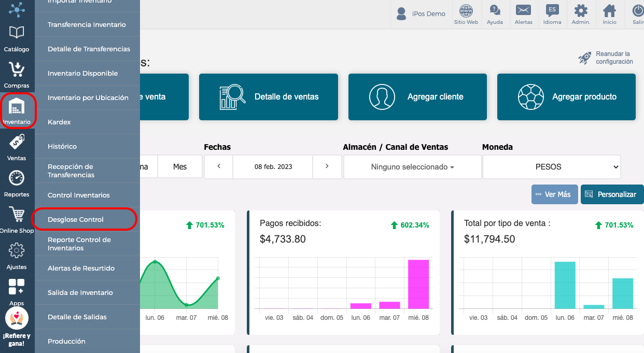
Task: Open the Idioma language selector
Action: point(552,15)
